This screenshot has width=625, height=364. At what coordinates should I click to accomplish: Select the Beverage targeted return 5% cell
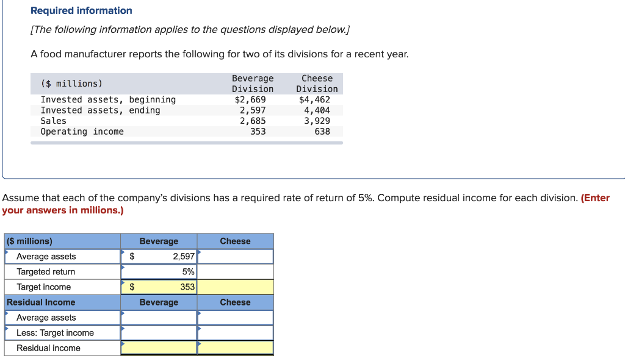point(159,271)
